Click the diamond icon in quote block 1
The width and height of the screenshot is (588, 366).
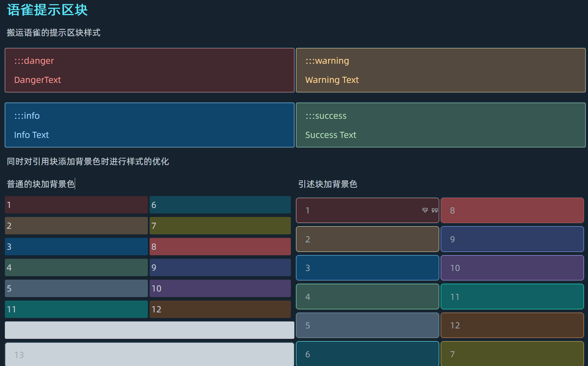point(425,210)
